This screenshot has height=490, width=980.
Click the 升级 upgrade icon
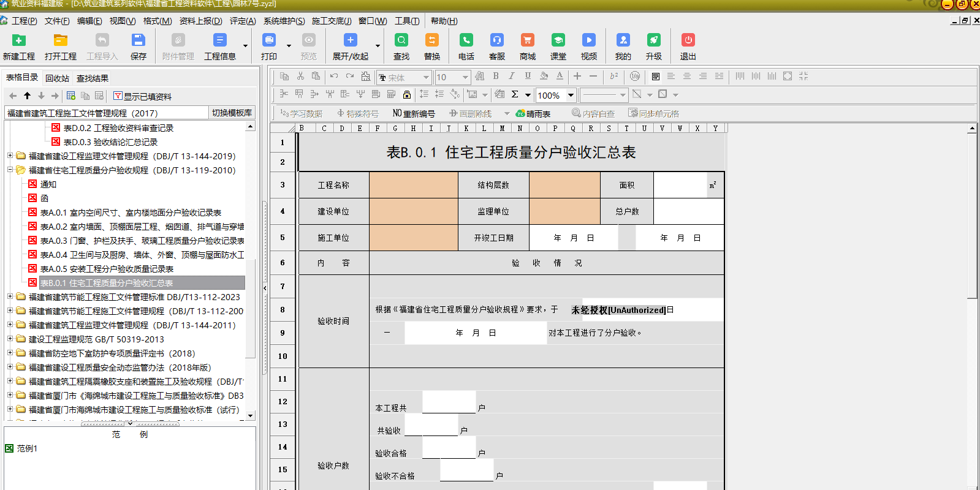pyautogui.click(x=653, y=40)
